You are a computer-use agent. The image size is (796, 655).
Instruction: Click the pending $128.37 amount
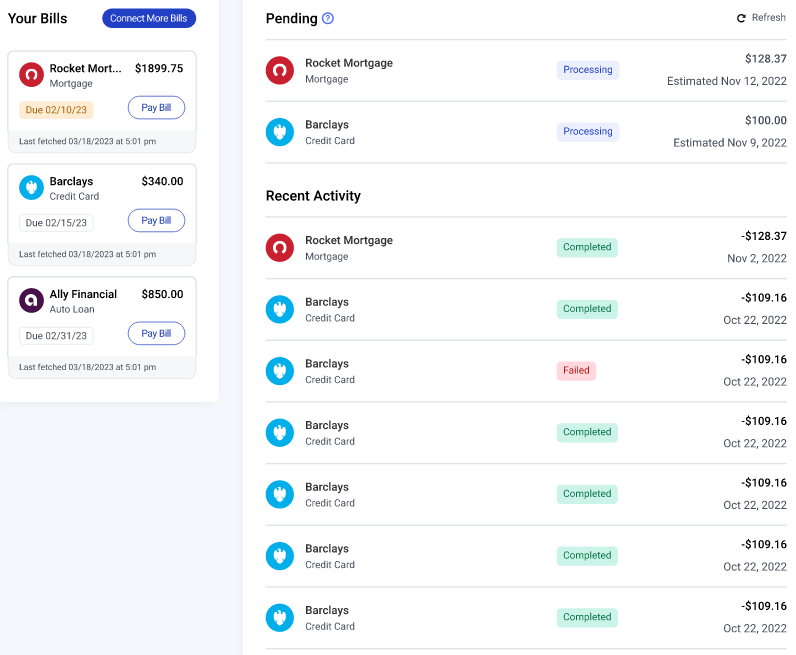[766, 59]
